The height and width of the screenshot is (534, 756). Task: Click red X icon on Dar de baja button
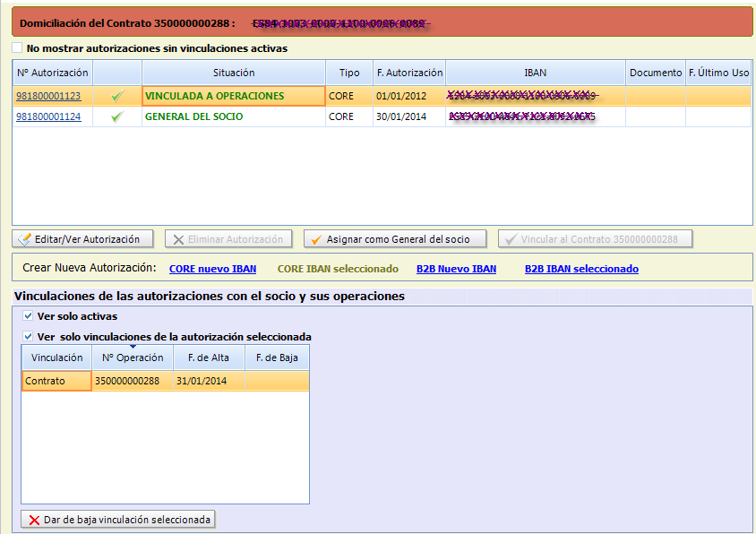[34, 520]
